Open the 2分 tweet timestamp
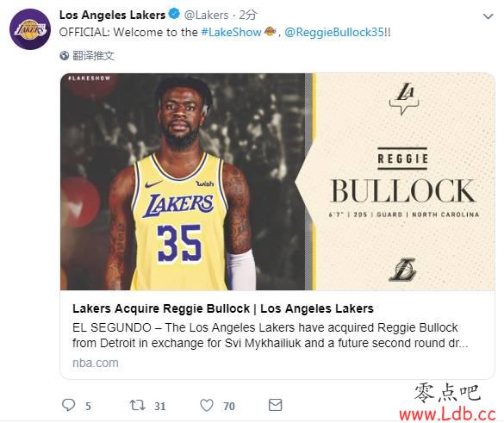 248,15
